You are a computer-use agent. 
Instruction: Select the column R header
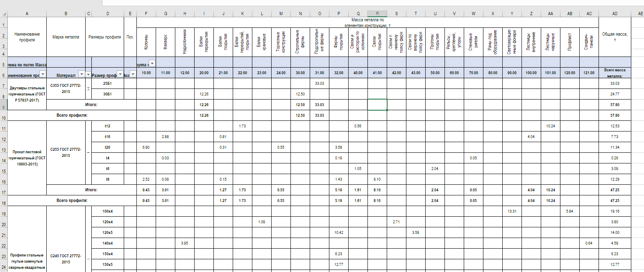coord(377,14)
